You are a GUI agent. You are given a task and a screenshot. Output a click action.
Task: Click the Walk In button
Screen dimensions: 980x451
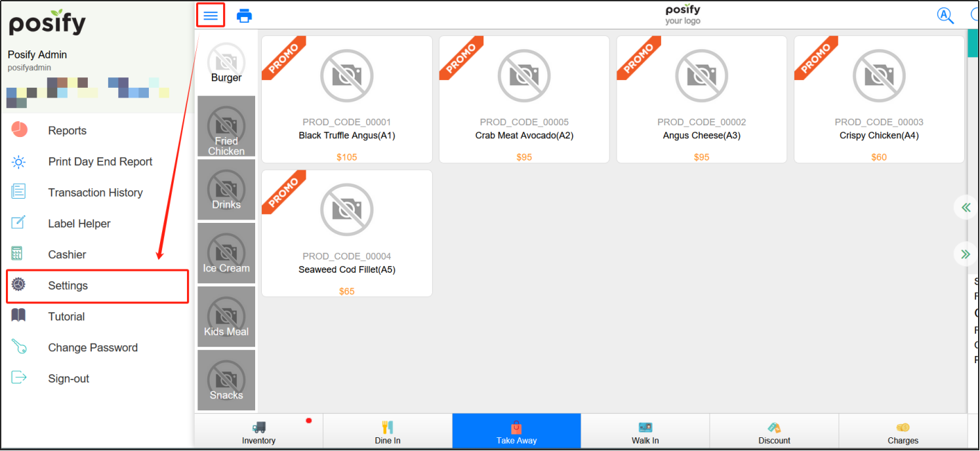[x=645, y=432]
